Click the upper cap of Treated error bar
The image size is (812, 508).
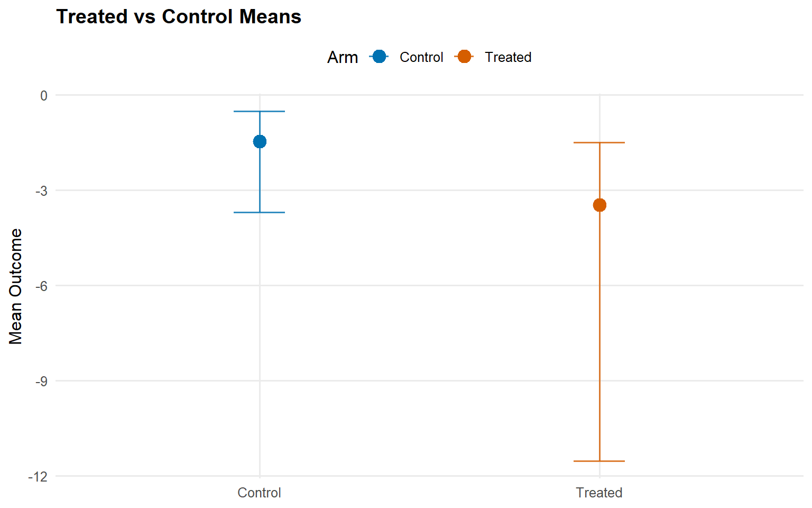[x=599, y=142]
